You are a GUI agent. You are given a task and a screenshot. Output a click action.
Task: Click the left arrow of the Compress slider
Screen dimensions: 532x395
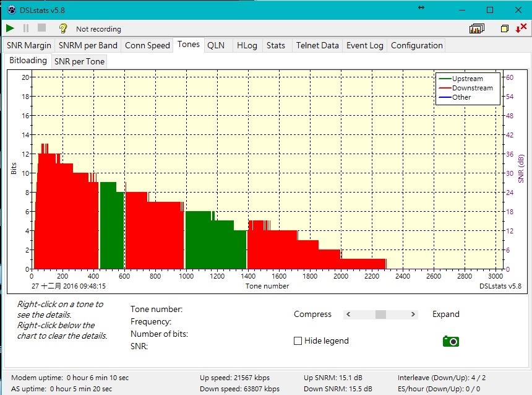pyautogui.click(x=348, y=314)
